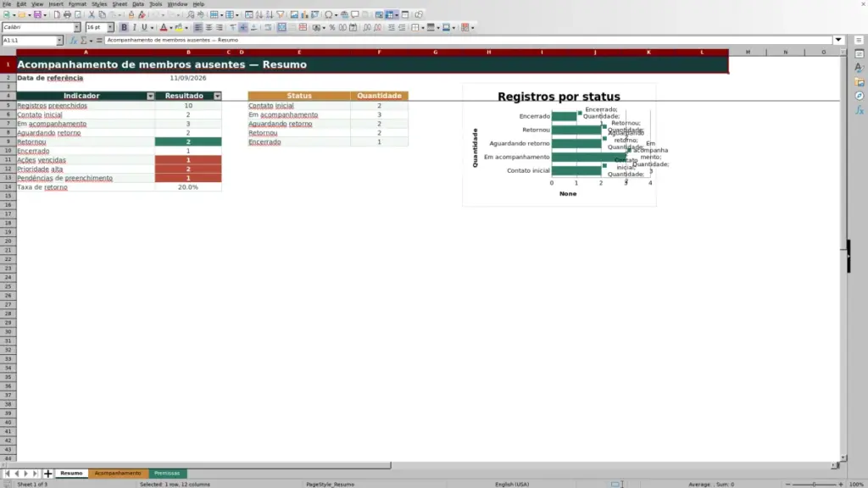Activate Clone Formatting paintbrush
The width and height of the screenshot is (868, 488).
coord(131,14)
